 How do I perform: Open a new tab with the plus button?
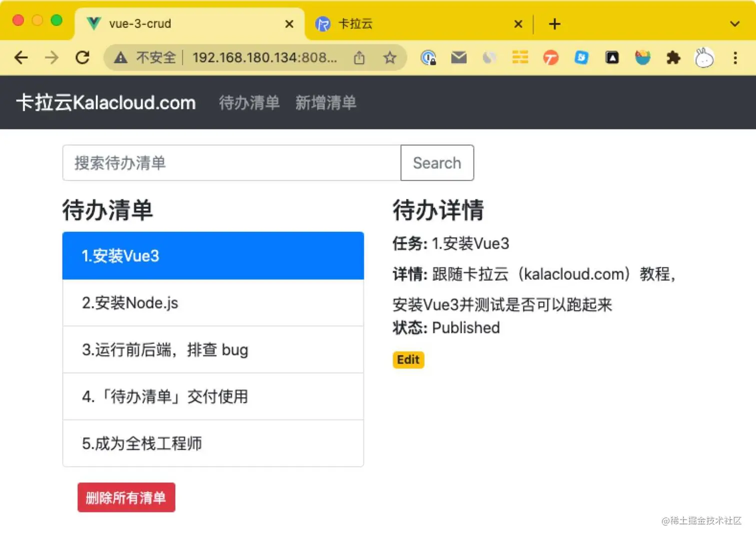click(x=554, y=24)
